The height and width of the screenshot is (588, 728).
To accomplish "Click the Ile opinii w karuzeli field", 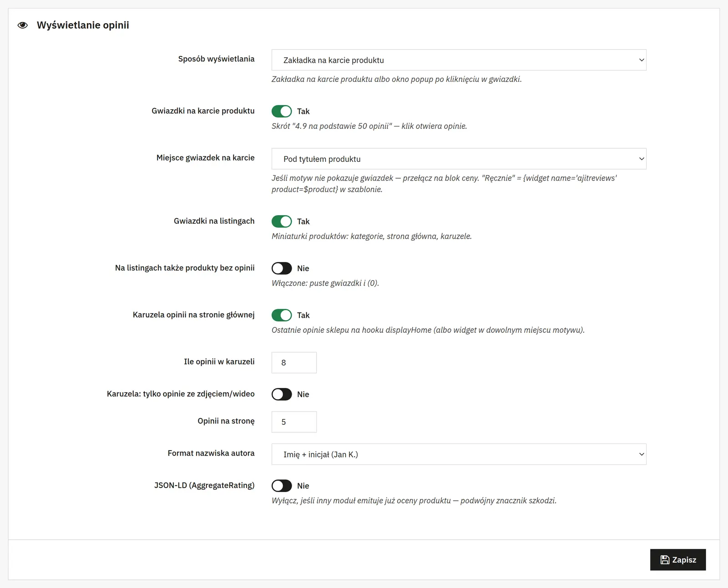I will tap(294, 362).
